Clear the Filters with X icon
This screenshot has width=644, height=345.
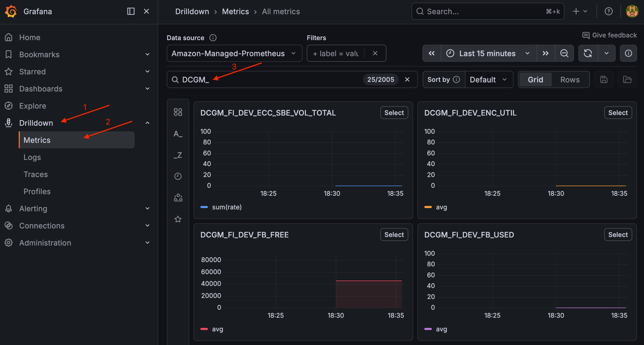pyautogui.click(x=375, y=53)
